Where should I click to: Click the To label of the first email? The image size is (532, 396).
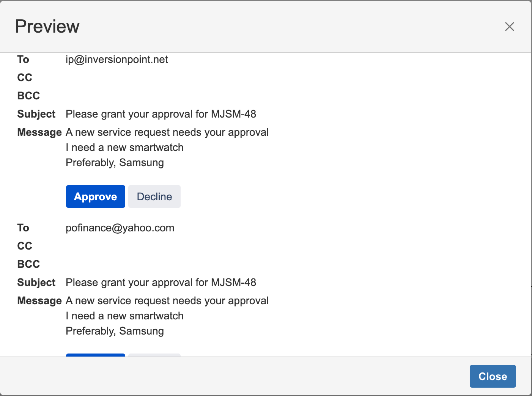pos(23,60)
